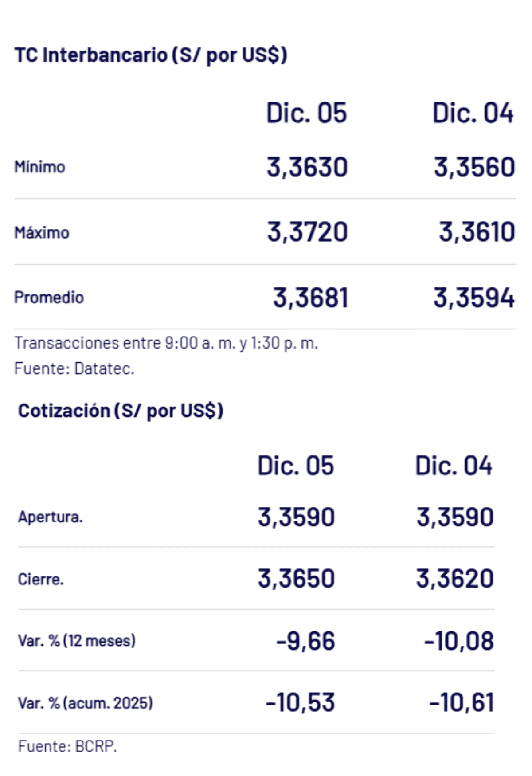Click the TC Interbancario heading
Image resolution: width=532 pixels, height=776 pixels.
coord(151,55)
